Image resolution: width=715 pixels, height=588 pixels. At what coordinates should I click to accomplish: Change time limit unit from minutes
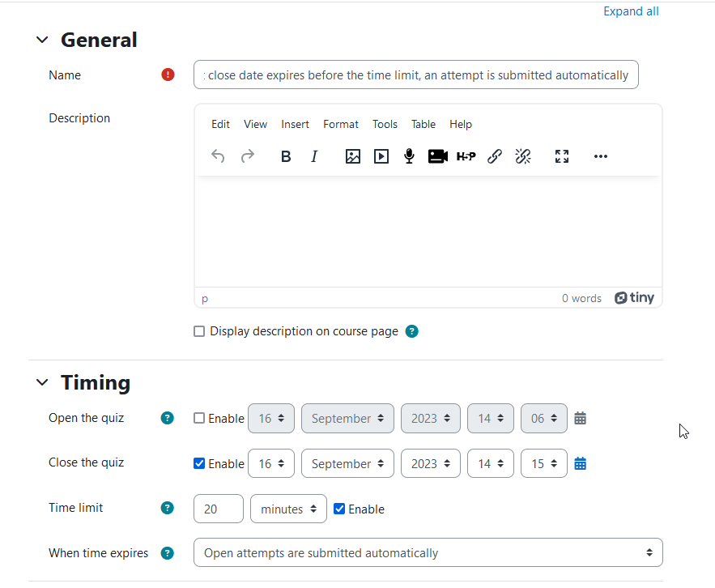[x=288, y=509]
